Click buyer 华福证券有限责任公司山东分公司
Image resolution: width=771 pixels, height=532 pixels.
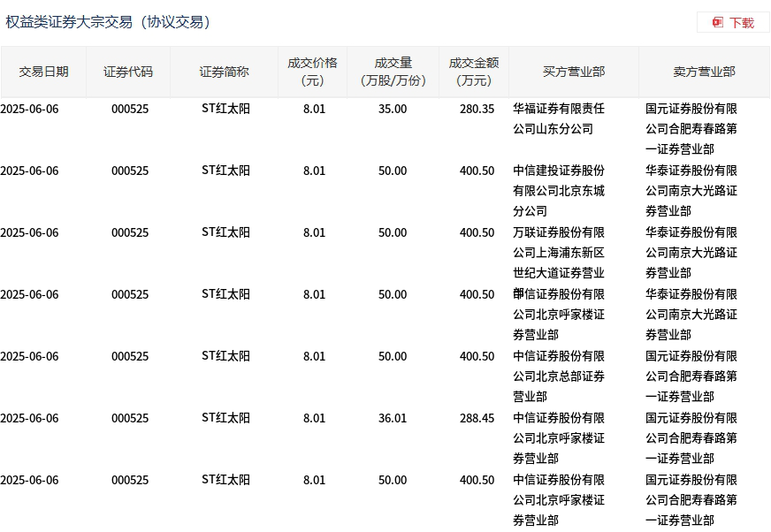(559, 119)
